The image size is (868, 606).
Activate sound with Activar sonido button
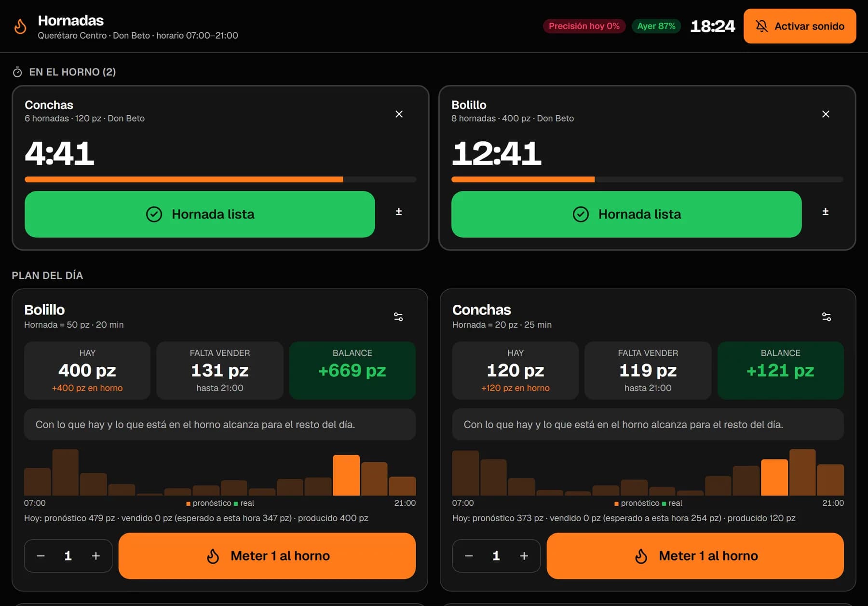click(800, 26)
